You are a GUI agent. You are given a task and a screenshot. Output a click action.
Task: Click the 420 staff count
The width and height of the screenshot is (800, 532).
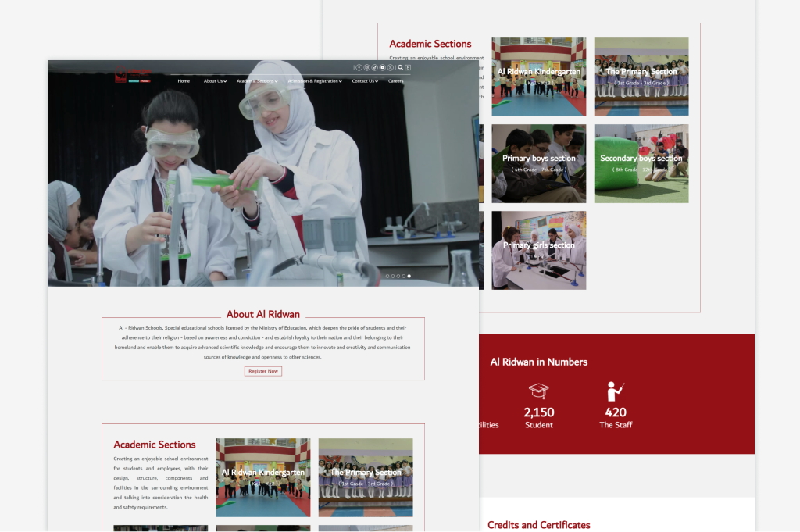(616, 412)
